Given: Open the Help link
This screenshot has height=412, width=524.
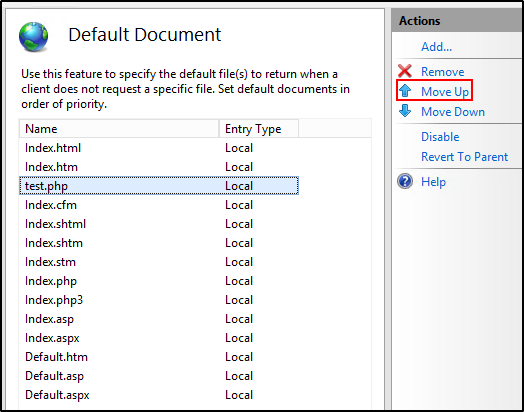Looking at the screenshot, I should pos(433,182).
